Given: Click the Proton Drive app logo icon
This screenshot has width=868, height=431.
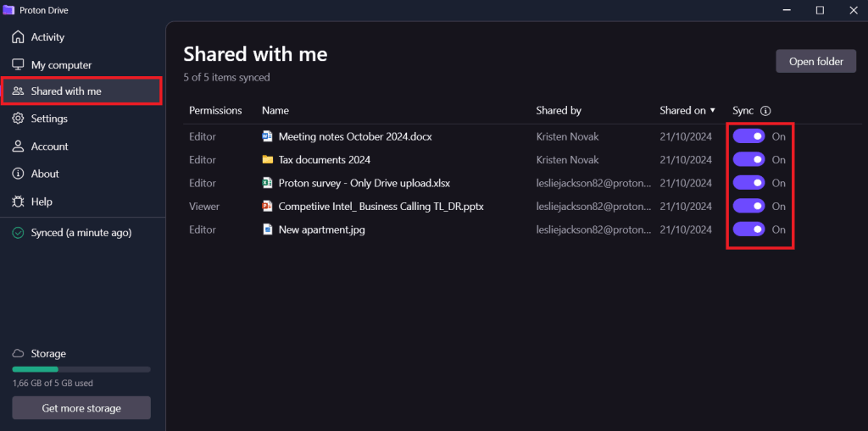Looking at the screenshot, I should [x=8, y=10].
